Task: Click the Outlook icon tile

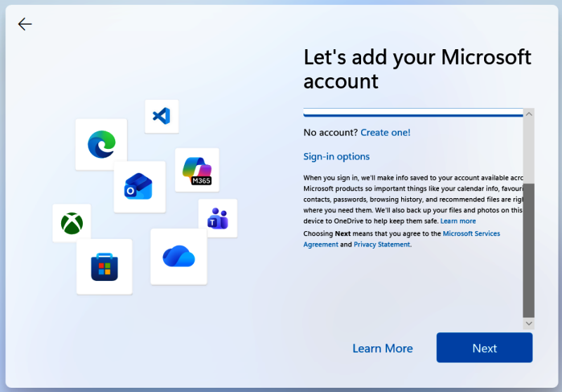Action: (139, 187)
